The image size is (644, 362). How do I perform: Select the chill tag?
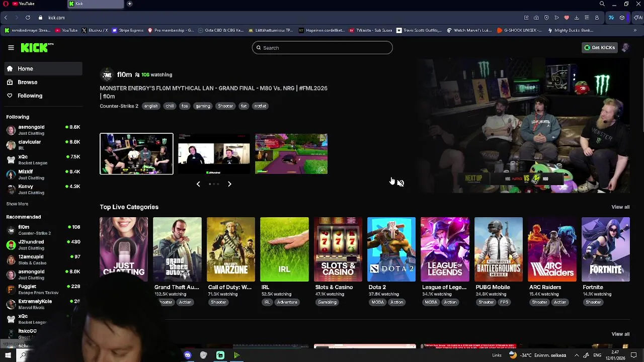click(x=170, y=106)
